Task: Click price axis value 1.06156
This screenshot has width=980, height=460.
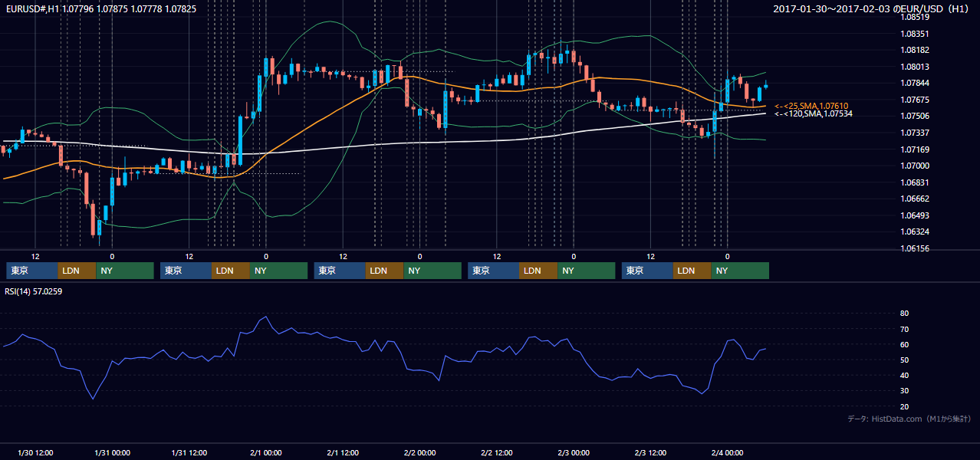Action: (x=915, y=248)
